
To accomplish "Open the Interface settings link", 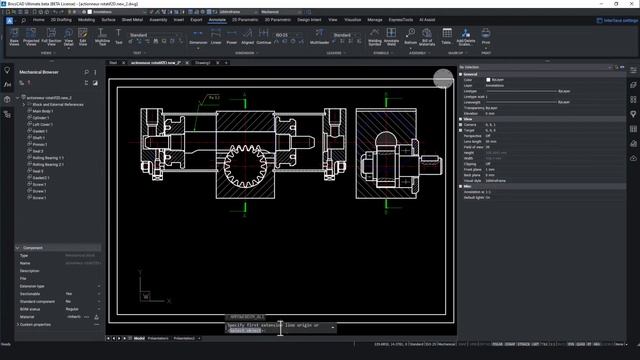I will (x=618, y=20).
